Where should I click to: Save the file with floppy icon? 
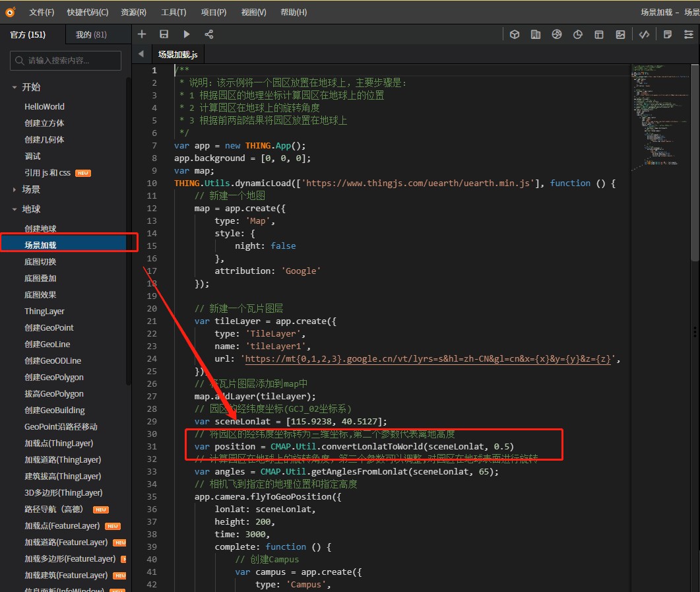[164, 34]
